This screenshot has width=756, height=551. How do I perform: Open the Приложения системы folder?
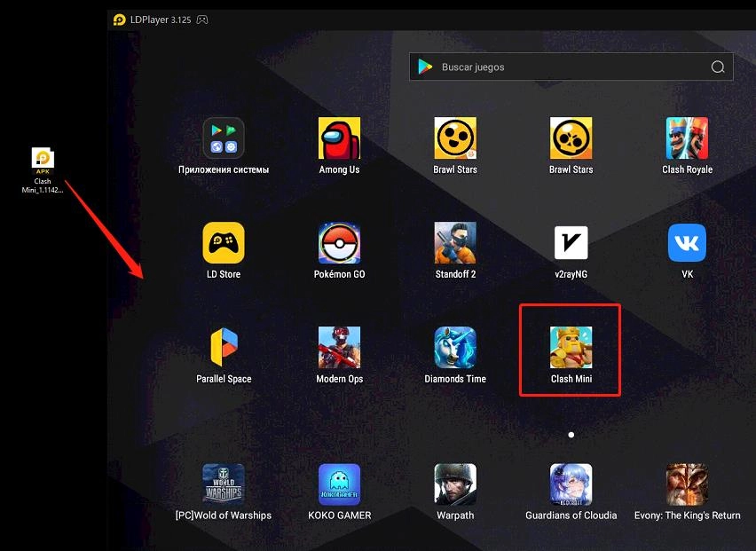click(x=224, y=138)
